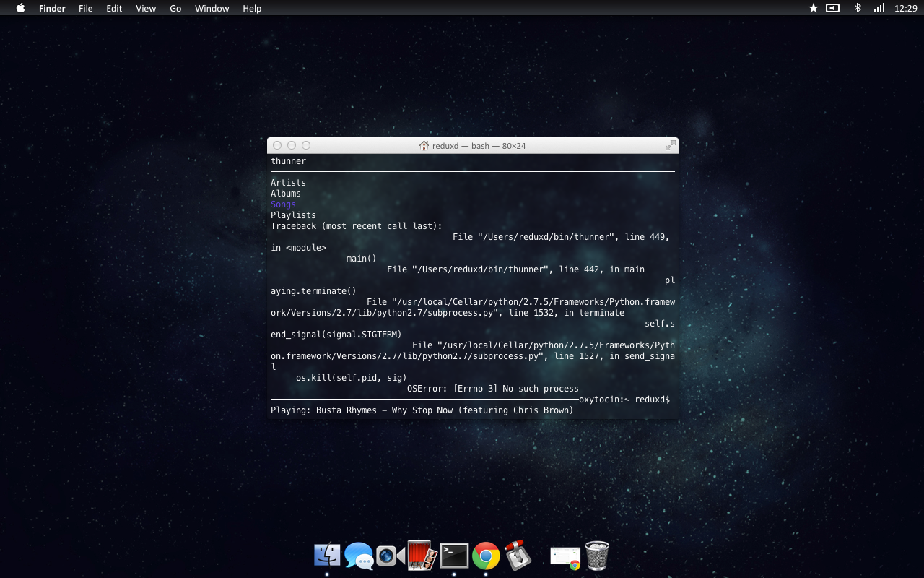Zoom the reduxd terminal window
924x578 pixels.
coord(306,145)
